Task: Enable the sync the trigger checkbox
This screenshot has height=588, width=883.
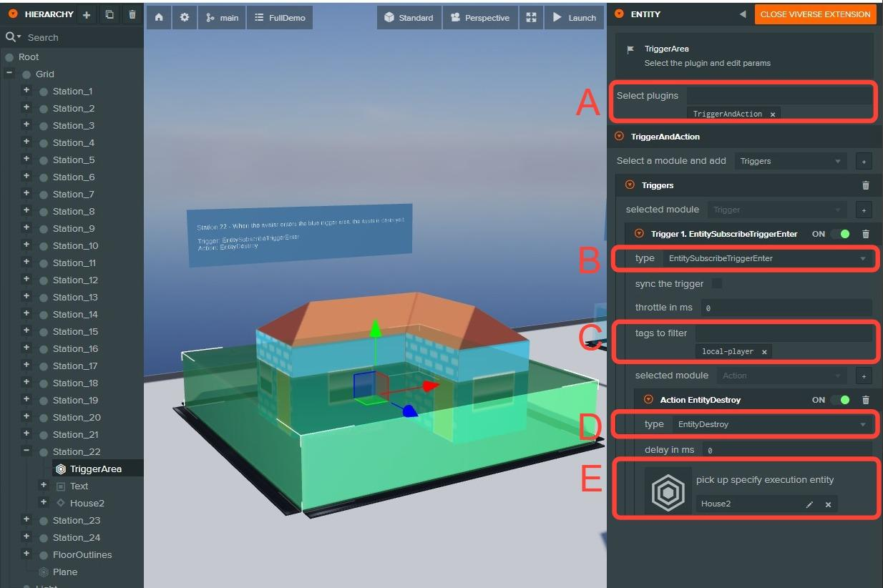Action: pos(716,284)
